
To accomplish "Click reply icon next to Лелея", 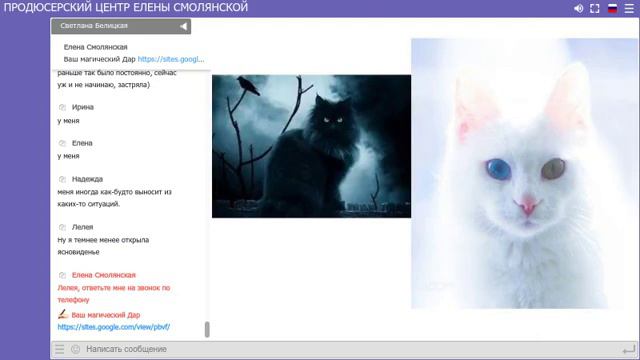I will [x=62, y=227].
